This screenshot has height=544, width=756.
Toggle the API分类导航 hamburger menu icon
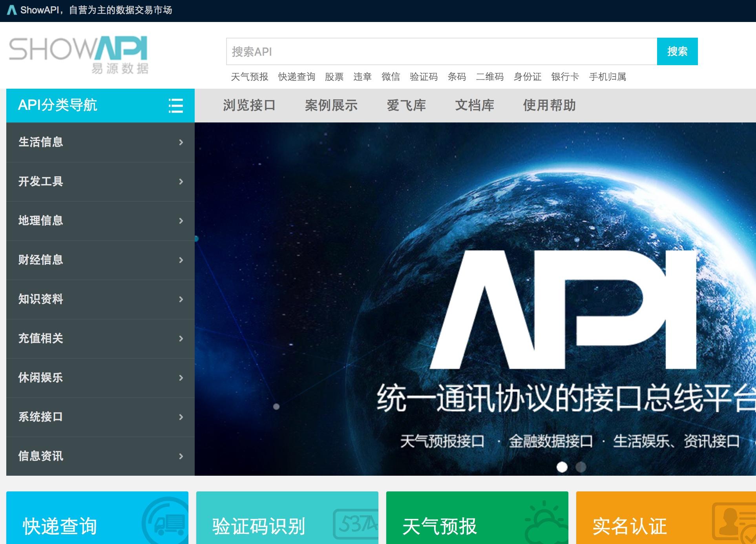(x=175, y=106)
